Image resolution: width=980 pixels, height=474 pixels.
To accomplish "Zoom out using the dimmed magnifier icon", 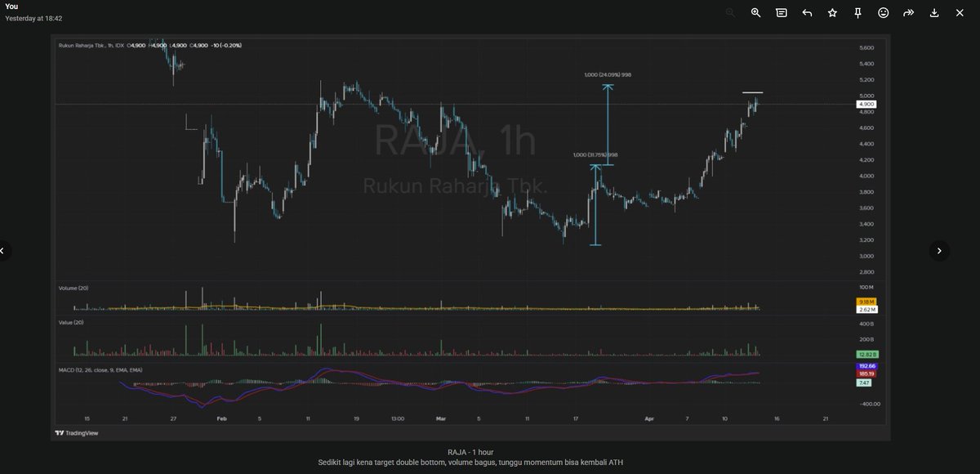I will (x=730, y=13).
